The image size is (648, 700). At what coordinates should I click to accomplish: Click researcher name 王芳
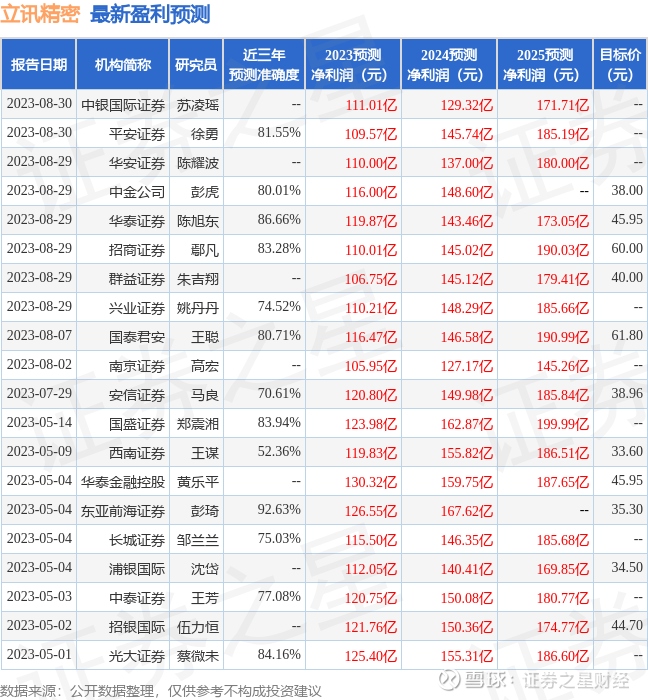205,599
